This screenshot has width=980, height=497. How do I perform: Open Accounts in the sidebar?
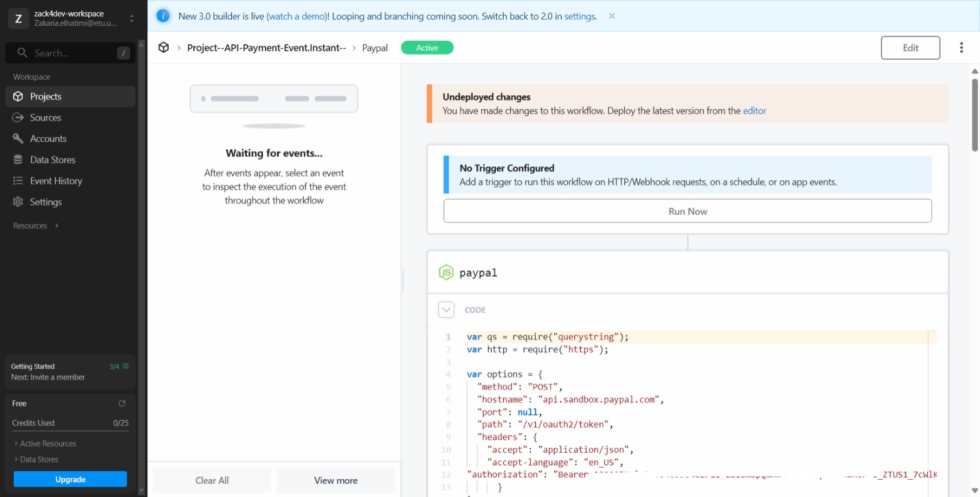tap(71, 139)
